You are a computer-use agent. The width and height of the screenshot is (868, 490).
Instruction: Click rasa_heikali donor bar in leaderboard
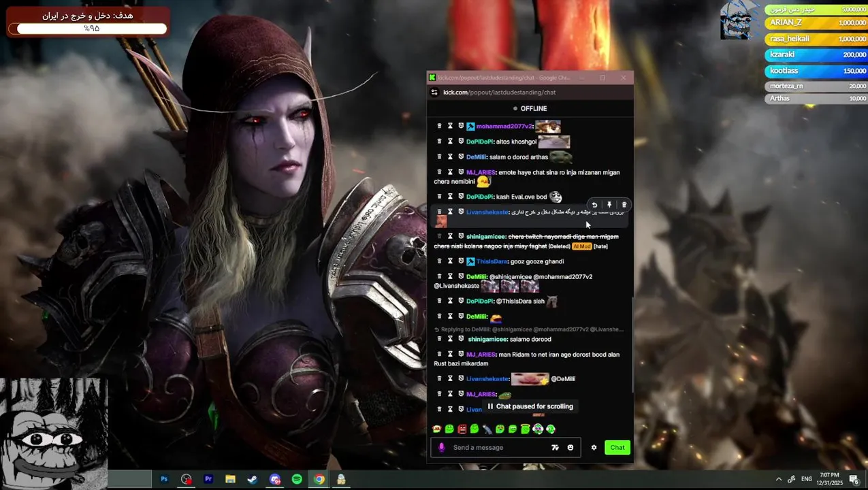pyautogui.click(x=816, y=39)
